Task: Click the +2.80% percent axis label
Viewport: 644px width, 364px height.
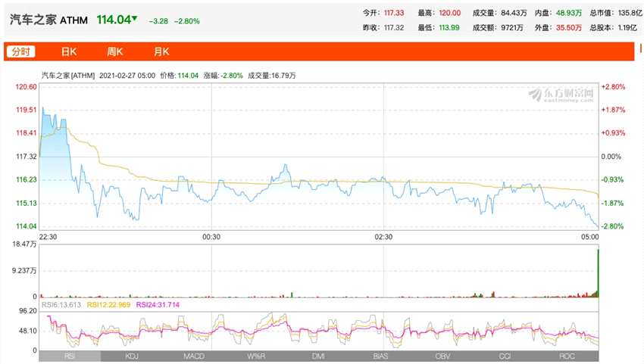Action: click(x=613, y=87)
